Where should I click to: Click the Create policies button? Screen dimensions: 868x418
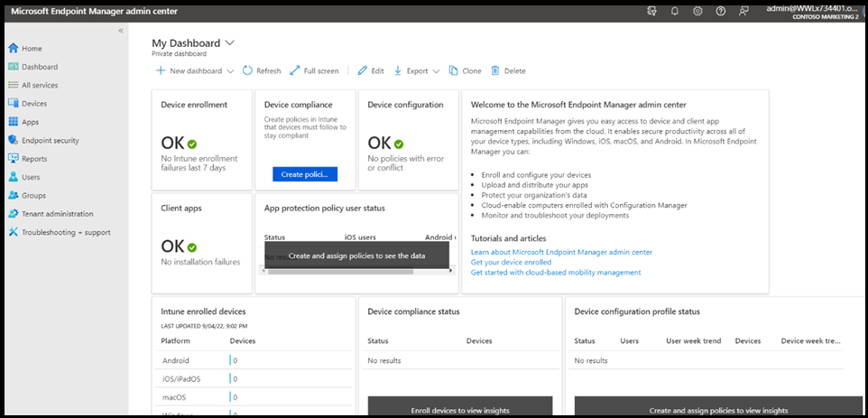305,173
